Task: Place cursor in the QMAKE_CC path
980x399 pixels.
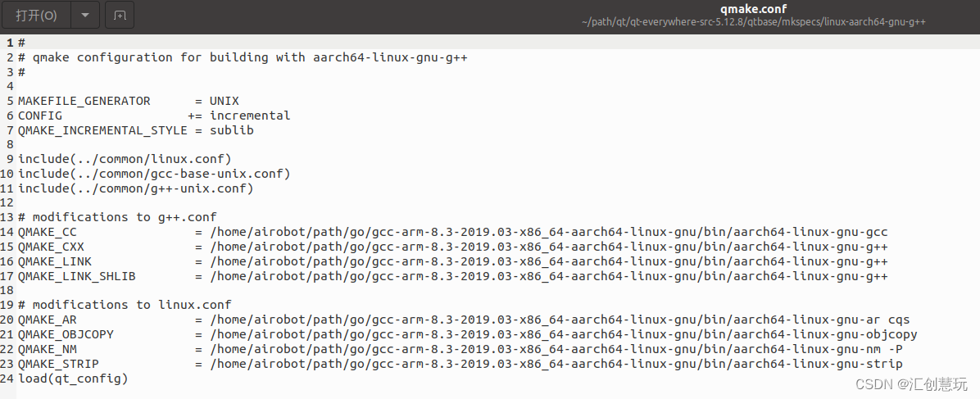Action: pos(549,231)
